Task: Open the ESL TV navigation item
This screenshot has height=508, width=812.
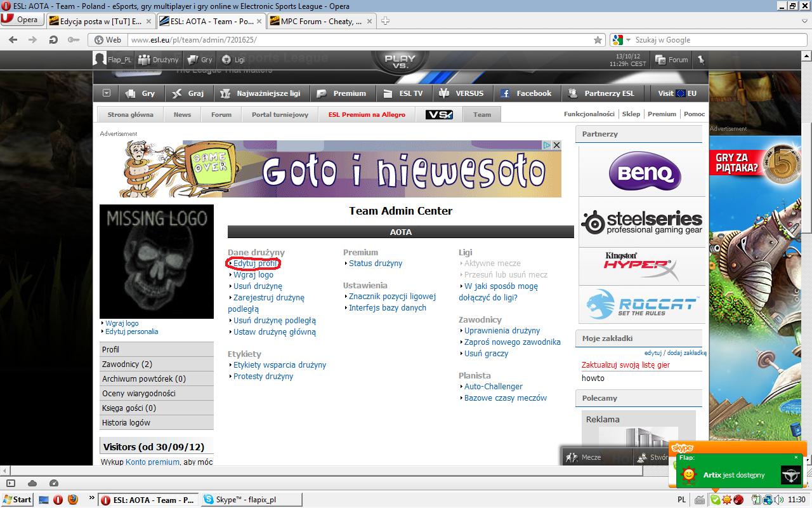Action: [403, 93]
